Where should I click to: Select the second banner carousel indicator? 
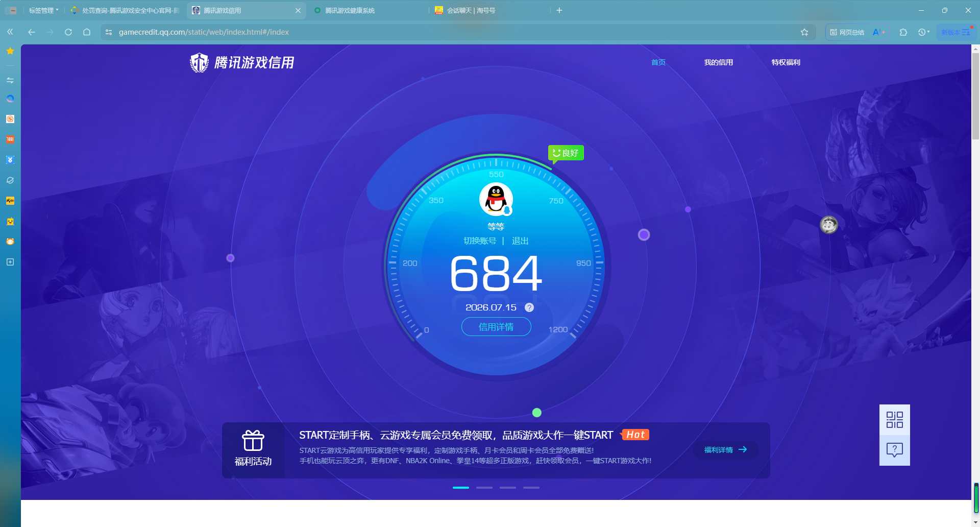pyautogui.click(x=484, y=488)
